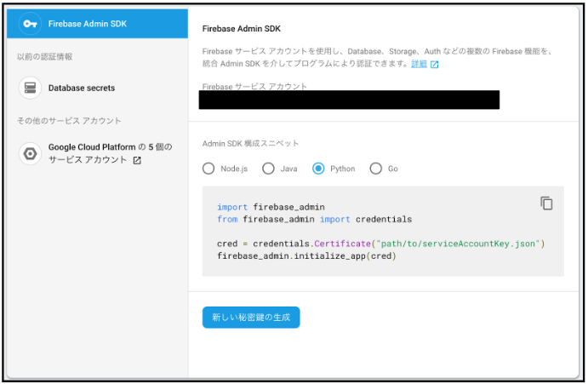Click the 詳細 link
Viewport: 588px width, 384px height.
(x=419, y=64)
